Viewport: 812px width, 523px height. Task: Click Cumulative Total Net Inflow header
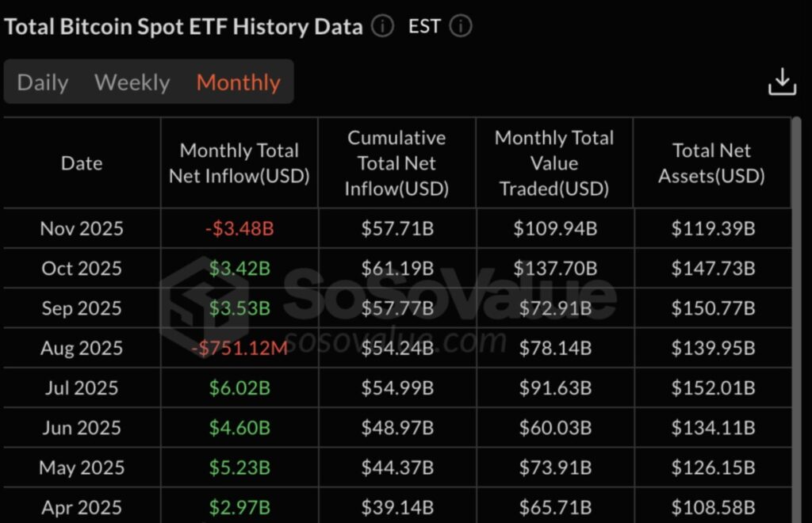(x=396, y=163)
